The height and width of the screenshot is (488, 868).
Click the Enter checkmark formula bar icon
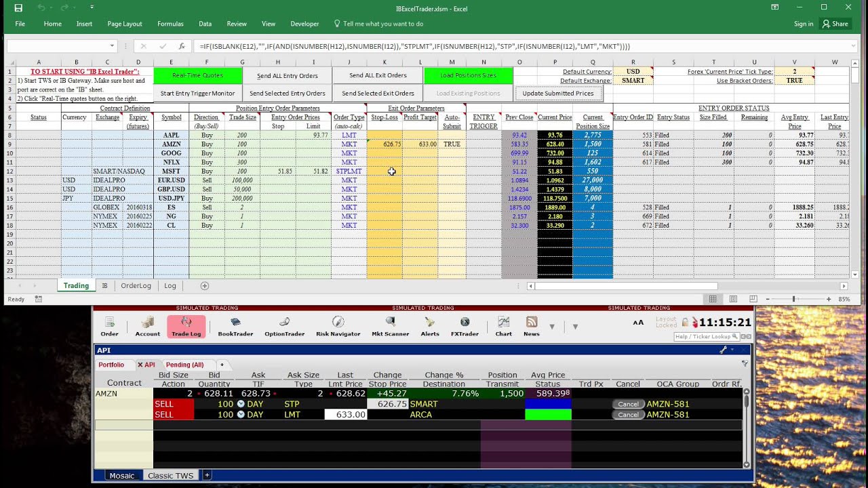point(163,46)
